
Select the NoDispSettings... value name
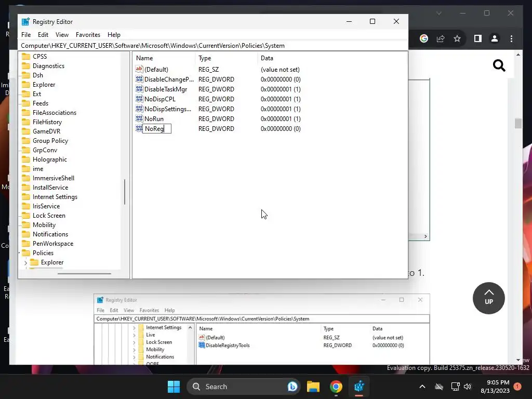(x=168, y=109)
